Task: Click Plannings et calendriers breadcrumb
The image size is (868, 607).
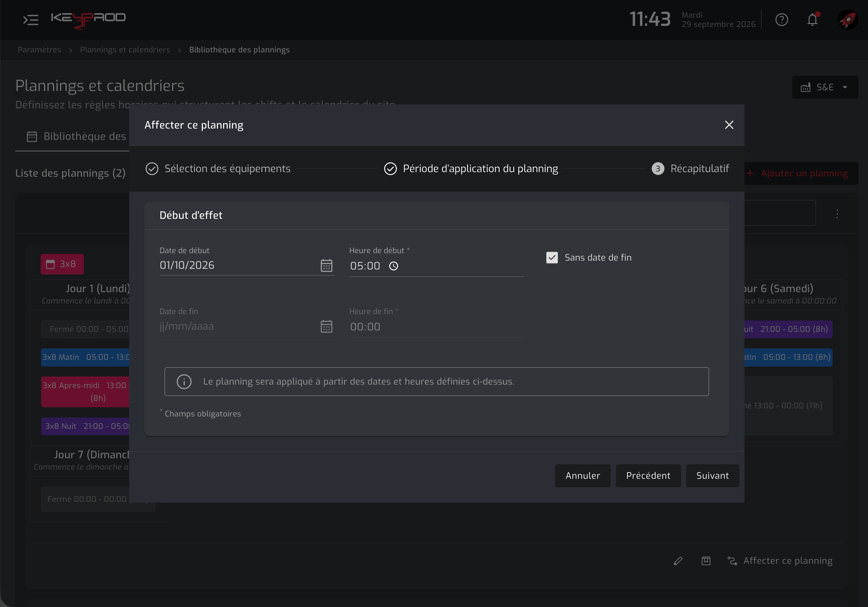Action: pos(125,50)
